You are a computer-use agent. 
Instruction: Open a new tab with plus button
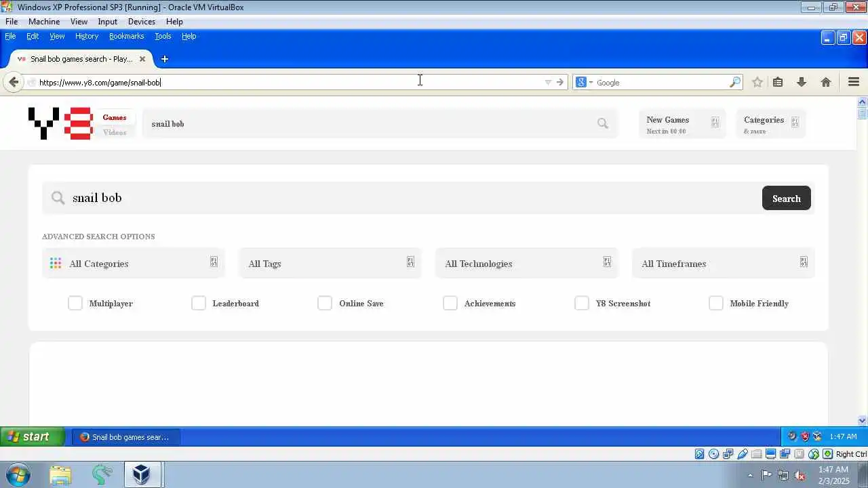pos(164,59)
